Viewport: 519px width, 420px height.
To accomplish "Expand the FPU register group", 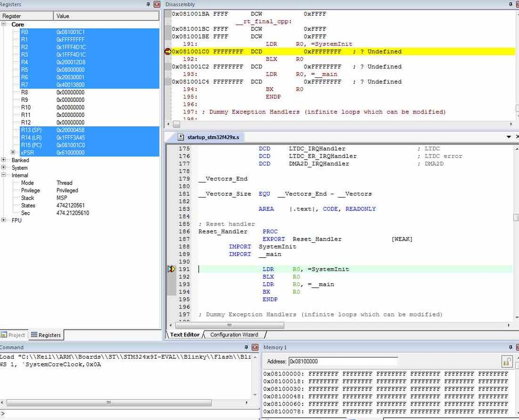I will click(x=4, y=220).
